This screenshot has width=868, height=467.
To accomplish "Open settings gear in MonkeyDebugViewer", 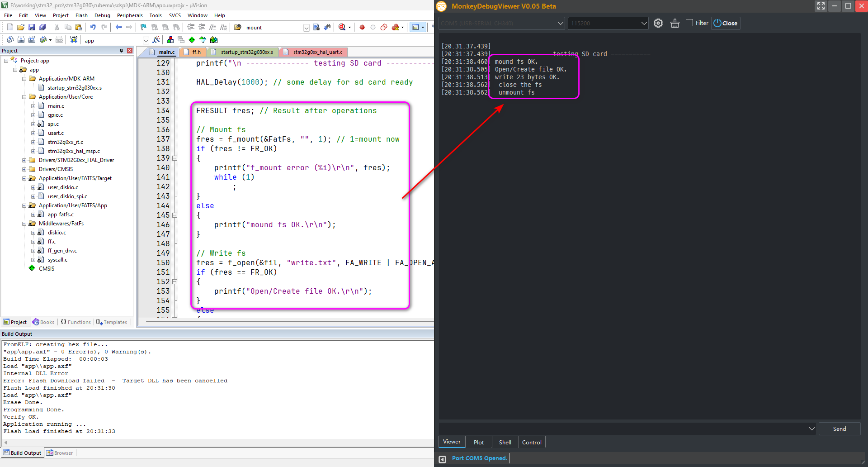I will 658,23.
